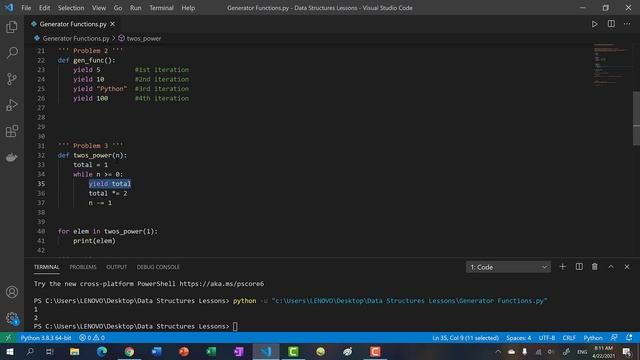Maximize the terminal panel with chevron up
This screenshot has height=360, width=640.
point(611,267)
